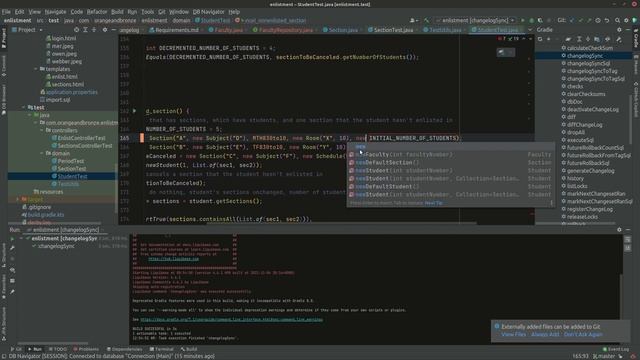
Task: Click Collapse All icon in the Project panel
Action: pos(94,30)
